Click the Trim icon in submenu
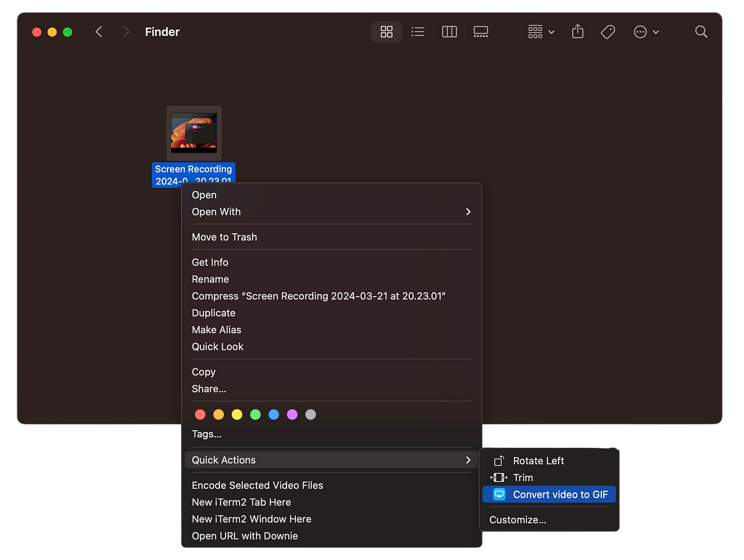Viewport: 744px width, 560px height. (x=499, y=478)
